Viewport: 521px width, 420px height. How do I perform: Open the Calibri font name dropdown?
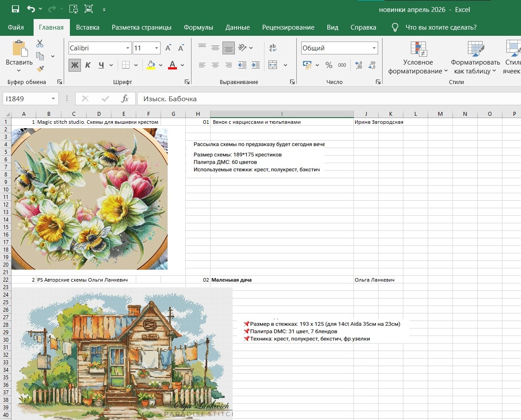pyautogui.click(x=127, y=48)
